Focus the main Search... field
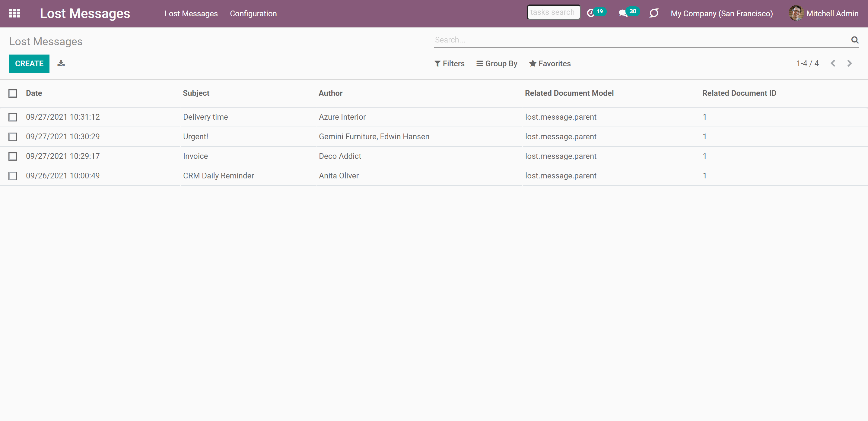This screenshot has width=868, height=421. 642,40
